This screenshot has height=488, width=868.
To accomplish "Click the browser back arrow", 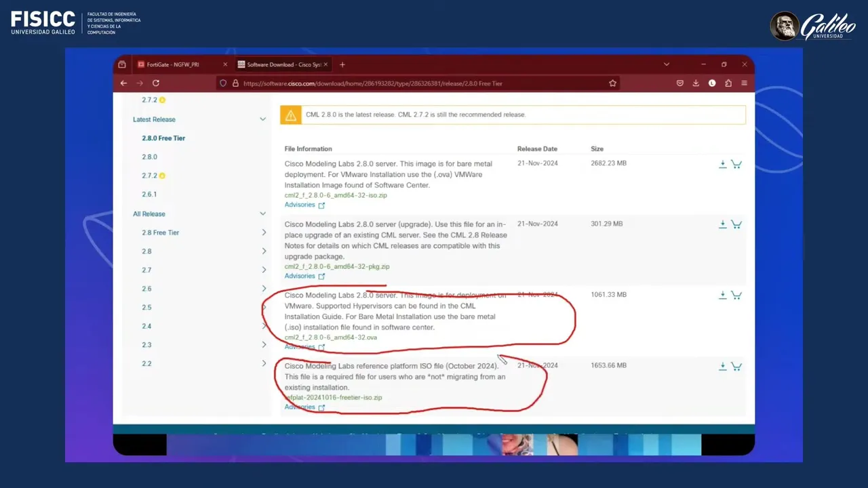I will tap(123, 83).
